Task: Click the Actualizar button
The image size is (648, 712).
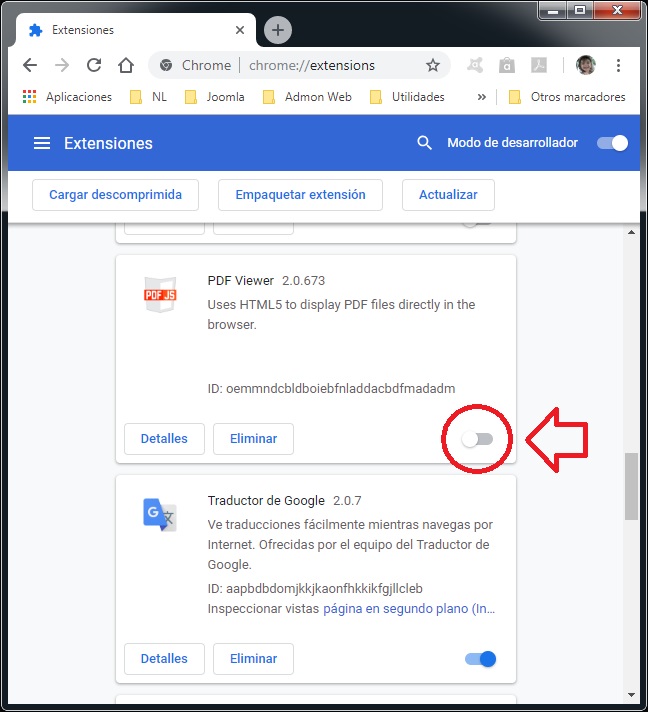Action: pyautogui.click(x=448, y=195)
